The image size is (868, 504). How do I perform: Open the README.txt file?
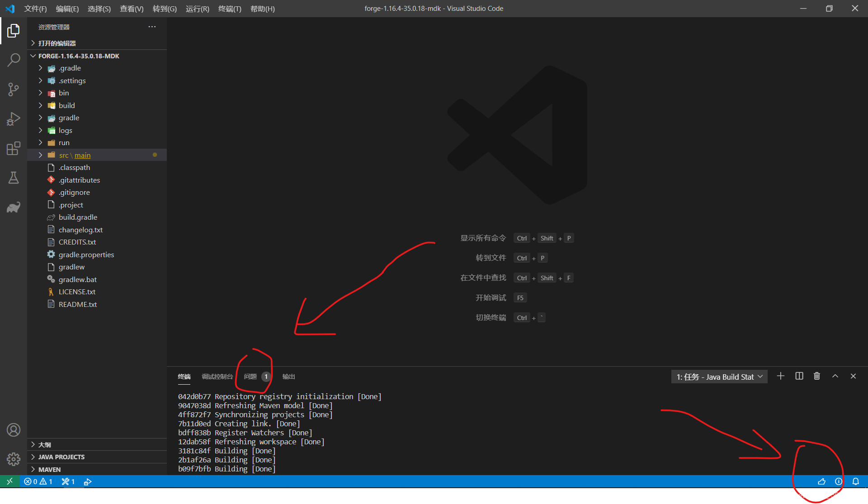97,304
